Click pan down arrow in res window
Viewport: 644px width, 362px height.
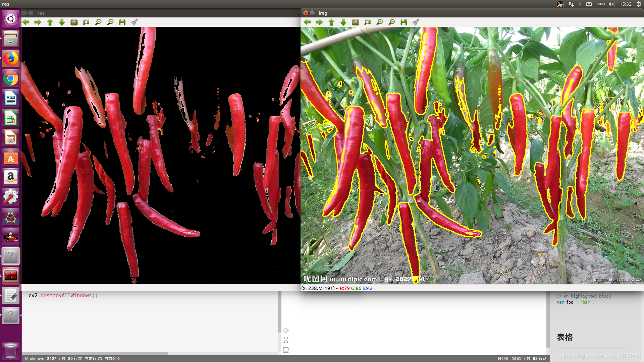[62, 22]
